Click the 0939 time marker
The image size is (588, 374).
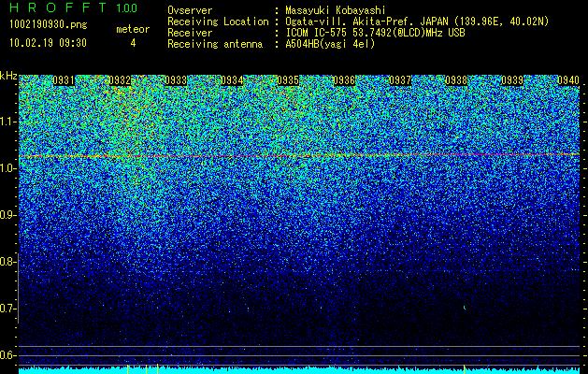[x=512, y=80]
